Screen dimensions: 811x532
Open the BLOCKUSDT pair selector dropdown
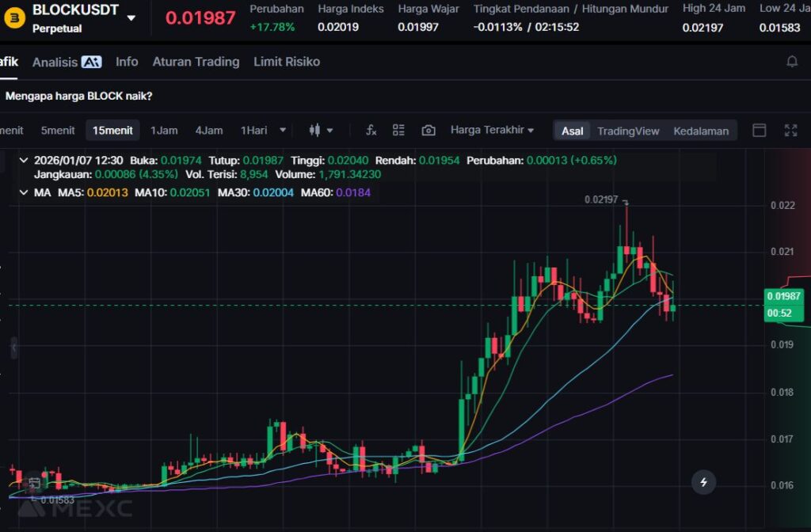click(131, 17)
